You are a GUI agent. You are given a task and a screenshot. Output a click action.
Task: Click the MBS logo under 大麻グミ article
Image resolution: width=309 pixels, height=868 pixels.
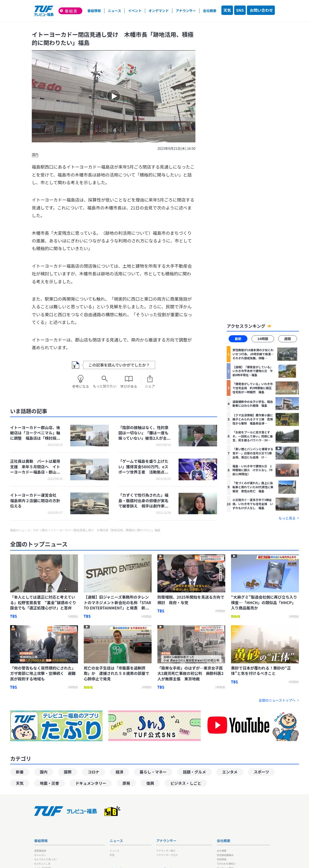tap(235, 616)
